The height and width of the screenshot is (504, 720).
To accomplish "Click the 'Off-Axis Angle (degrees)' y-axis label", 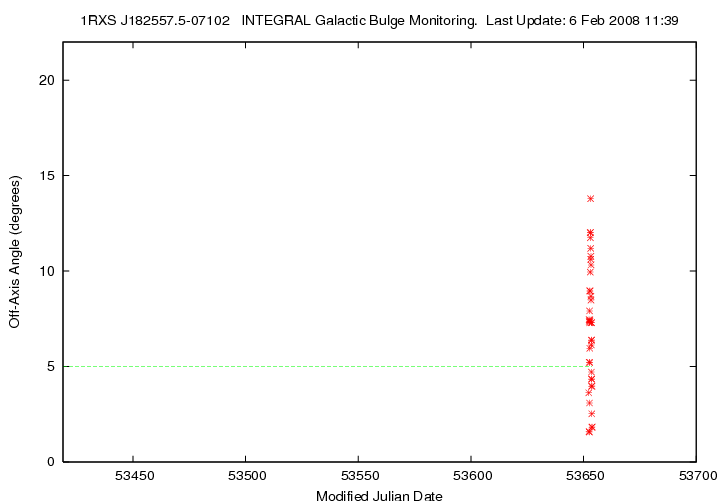I will point(15,252).
